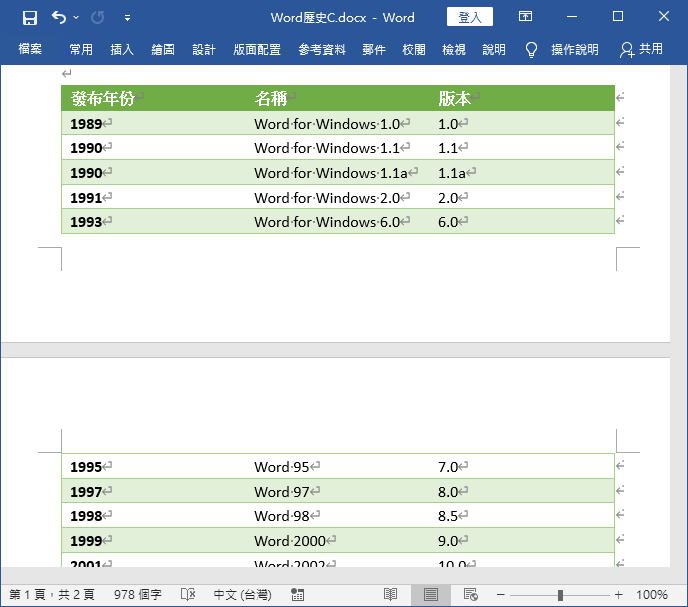The height and width of the screenshot is (607, 688).
Task: Open the 檔案 tab
Action: click(30, 49)
